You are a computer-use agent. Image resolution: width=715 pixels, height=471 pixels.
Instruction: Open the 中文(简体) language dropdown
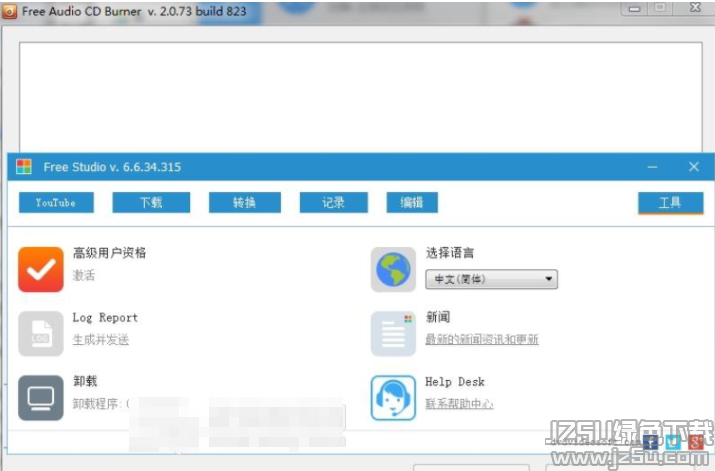pyautogui.click(x=491, y=279)
